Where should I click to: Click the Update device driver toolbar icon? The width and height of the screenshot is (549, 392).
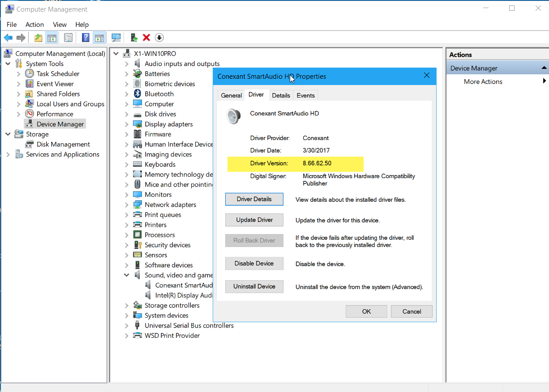click(x=133, y=38)
